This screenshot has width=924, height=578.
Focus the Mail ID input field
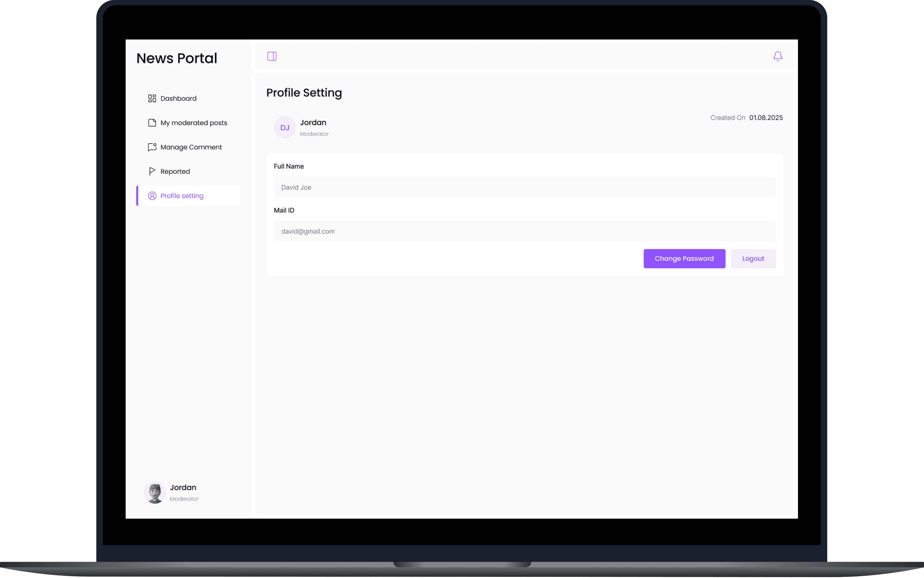(x=524, y=231)
